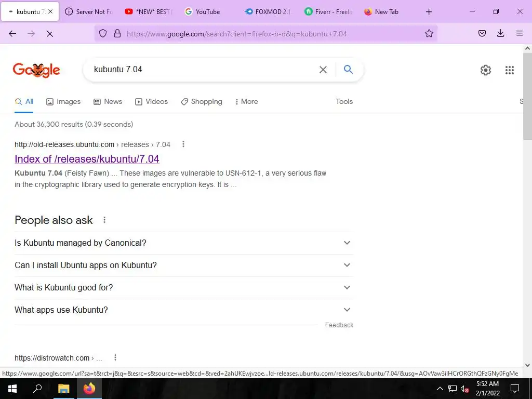Viewport: 532px width, 399px height.
Task: Open the tracking protection shield icon
Action: click(x=103, y=33)
